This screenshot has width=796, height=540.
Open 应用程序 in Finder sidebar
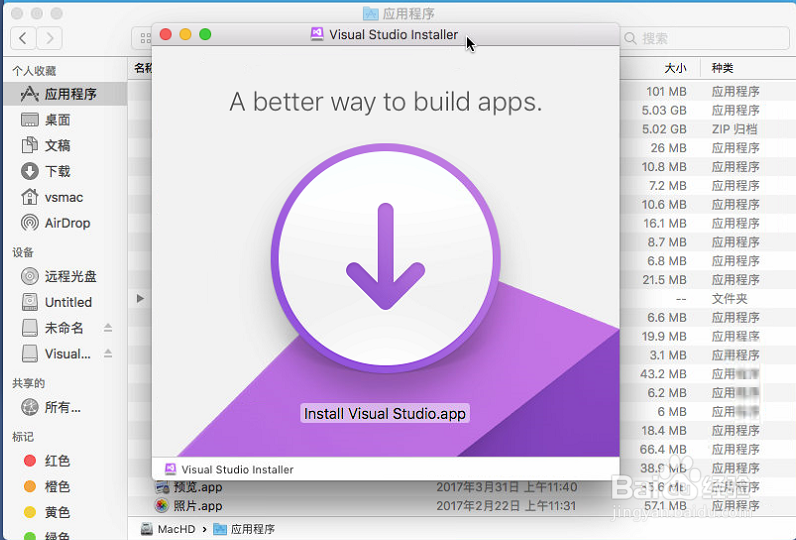coord(65,94)
